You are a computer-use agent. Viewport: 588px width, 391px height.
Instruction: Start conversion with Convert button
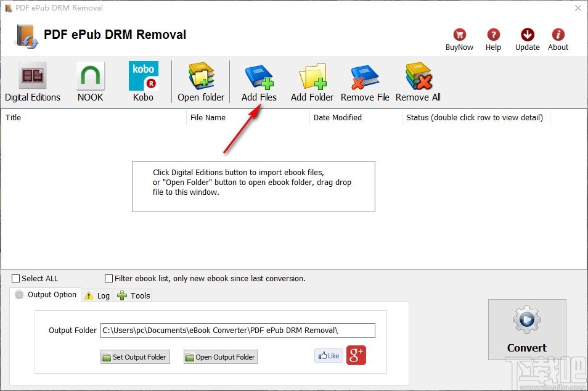[527, 329]
